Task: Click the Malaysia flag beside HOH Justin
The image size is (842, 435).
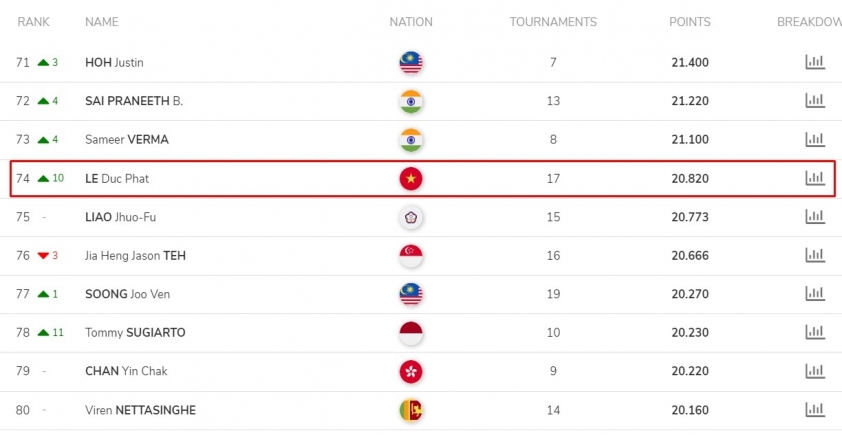Action: tap(411, 63)
